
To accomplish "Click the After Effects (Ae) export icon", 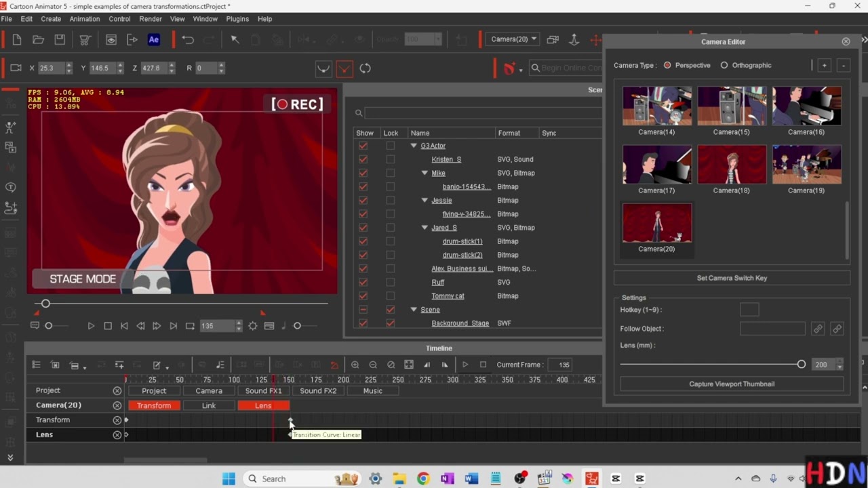I will tap(154, 40).
